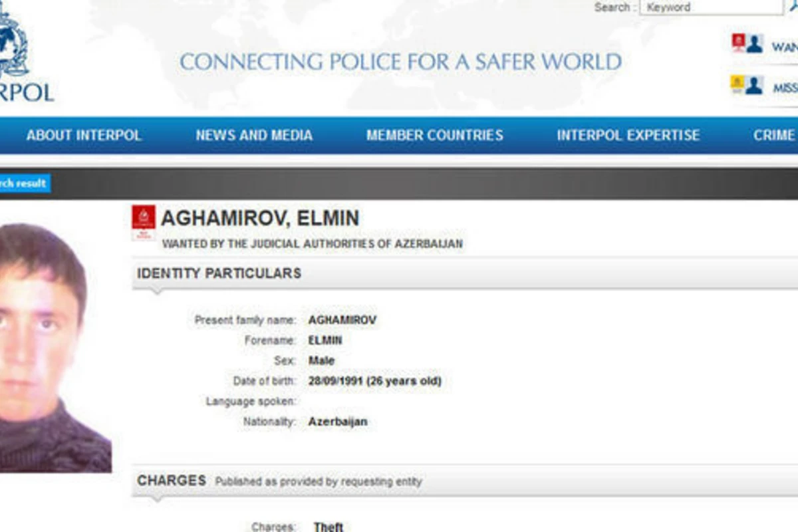Click the person silhouette icon next to Missing

(x=754, y=85)
